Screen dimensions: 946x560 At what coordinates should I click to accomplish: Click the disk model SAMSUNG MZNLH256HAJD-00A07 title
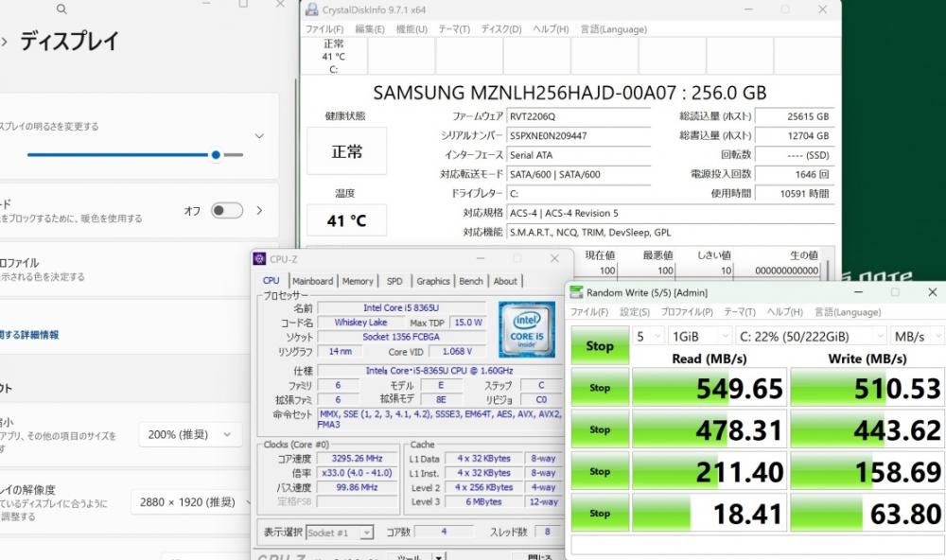click(x=569, y=93)
